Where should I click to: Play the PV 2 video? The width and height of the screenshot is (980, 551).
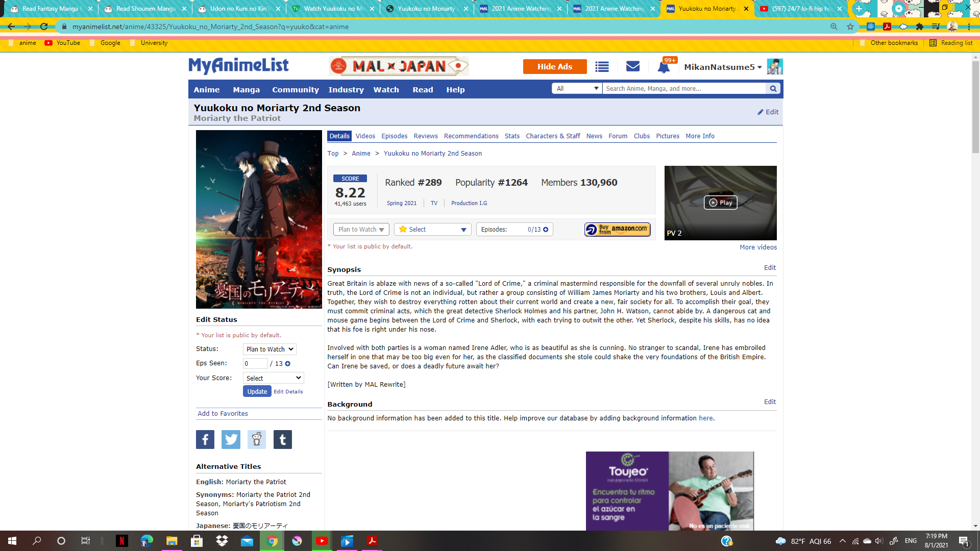pyautogui.click(x=720, y=203)
